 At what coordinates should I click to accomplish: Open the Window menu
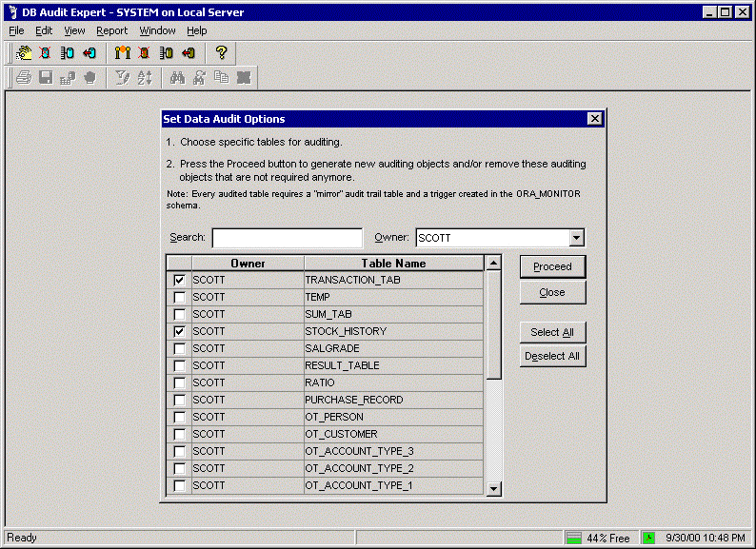157,30
